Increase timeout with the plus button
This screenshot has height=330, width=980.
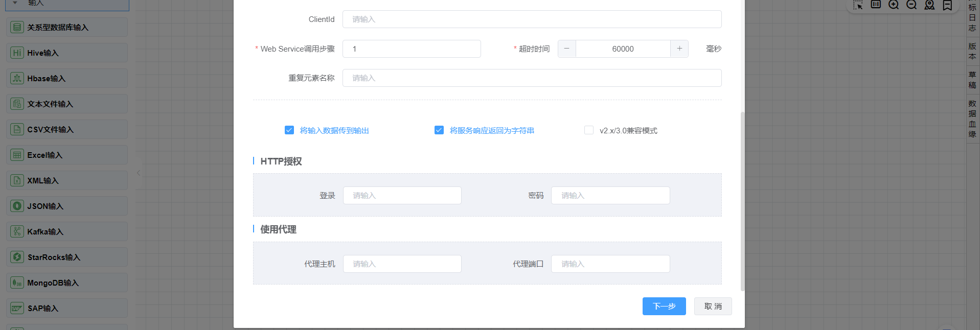point(679,49)
